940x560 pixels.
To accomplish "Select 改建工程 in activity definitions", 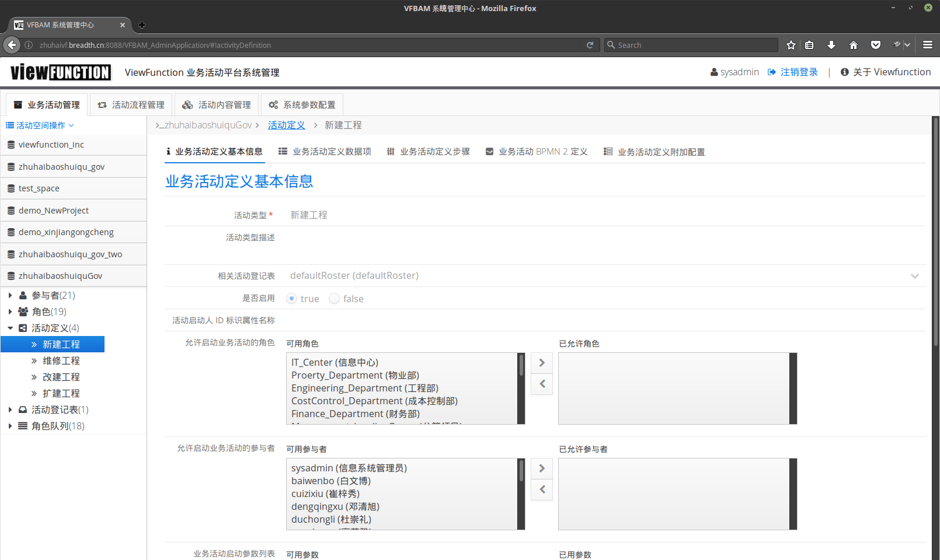I will point(61,377).
